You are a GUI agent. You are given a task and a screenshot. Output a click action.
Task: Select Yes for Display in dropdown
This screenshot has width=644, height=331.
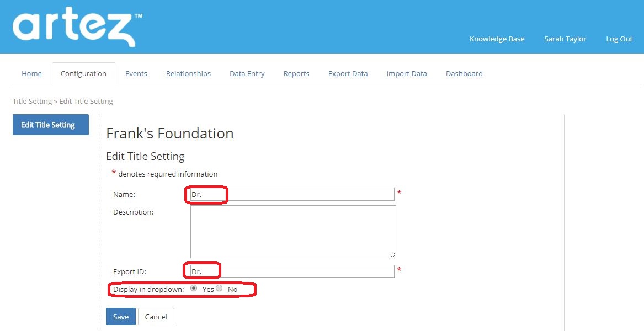pos(194,289)
